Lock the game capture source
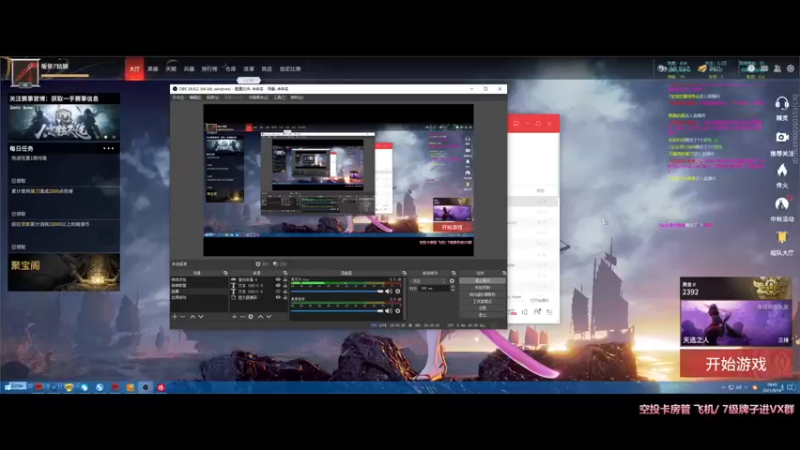Image resolution: width=800 pixels, height=450 pixels. [285, 280]
